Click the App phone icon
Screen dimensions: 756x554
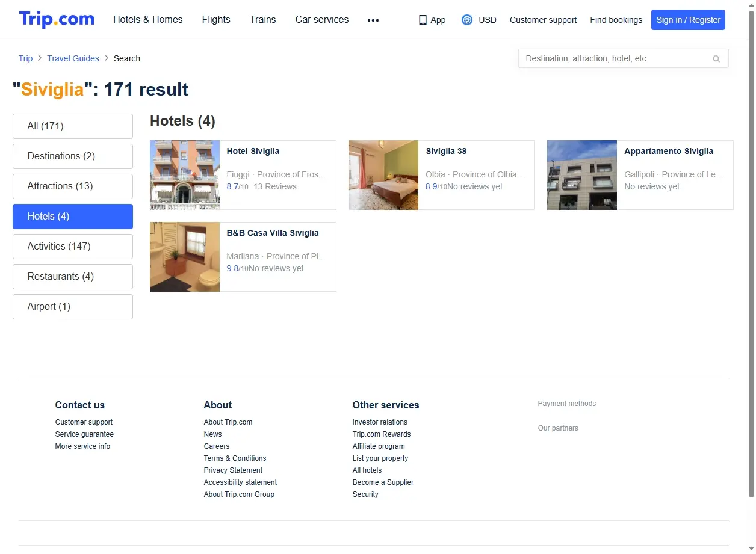tap(423, 20)
